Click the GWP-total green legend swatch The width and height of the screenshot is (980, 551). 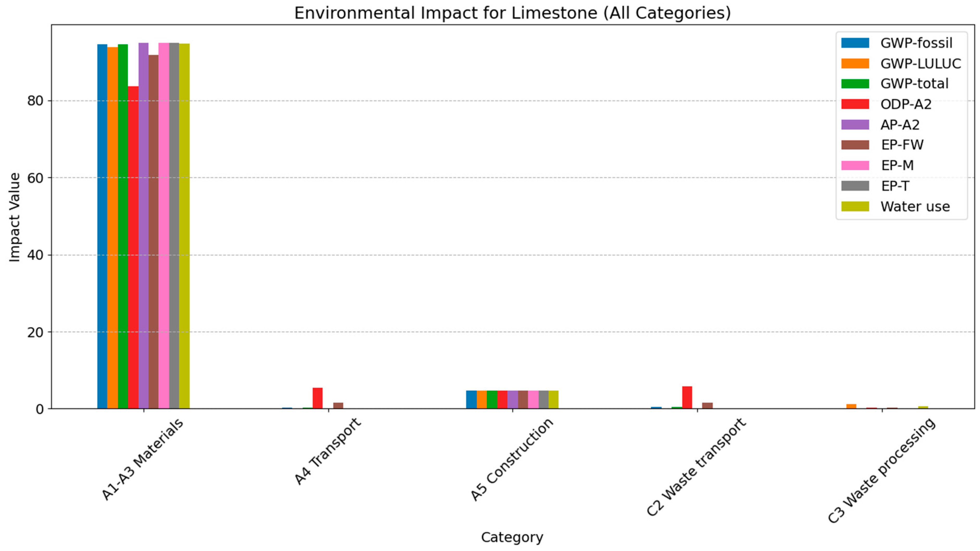(x=855, y=84)
